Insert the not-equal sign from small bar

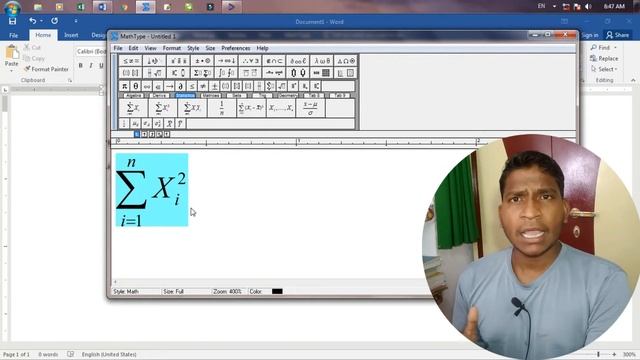pyautogui.click(x=202, y=86)
